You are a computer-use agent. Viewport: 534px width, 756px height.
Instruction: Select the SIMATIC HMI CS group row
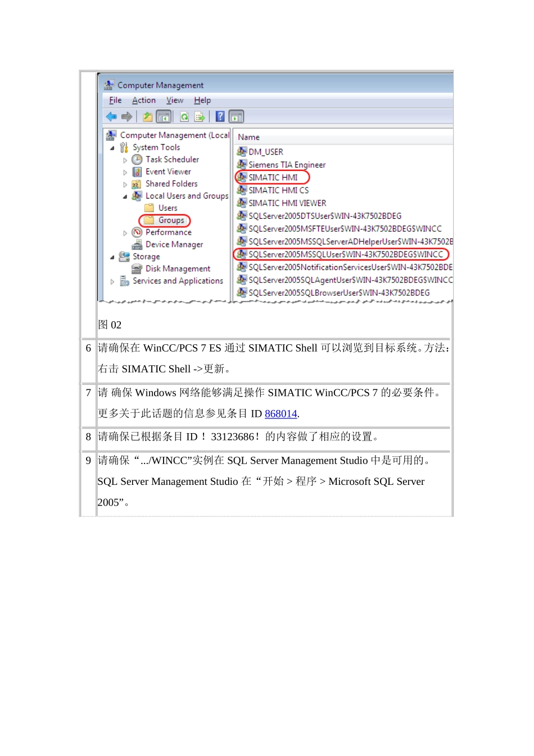pyautogui.click(x=278, y=190)
